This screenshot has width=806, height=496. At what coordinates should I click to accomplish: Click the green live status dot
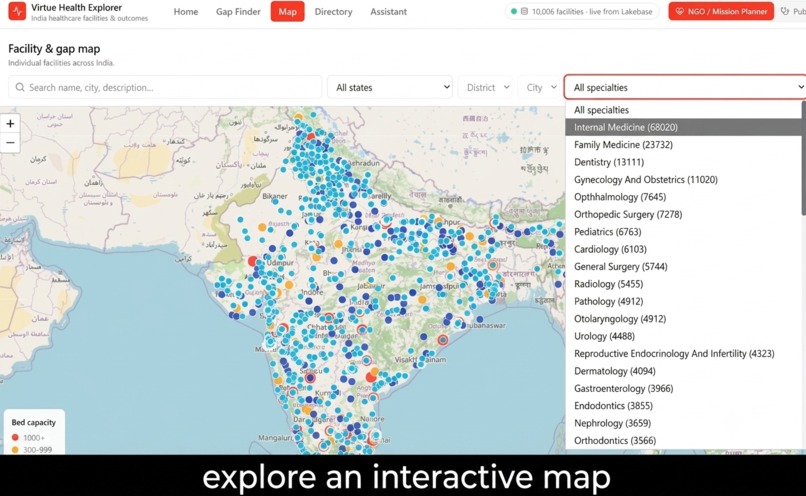click(x=514, y=11)
